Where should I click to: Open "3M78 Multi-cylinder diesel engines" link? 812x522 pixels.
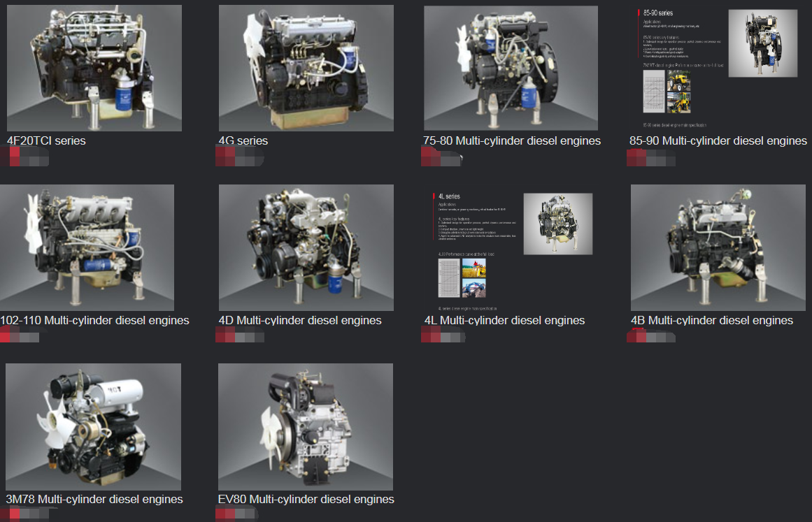point(94,500)
